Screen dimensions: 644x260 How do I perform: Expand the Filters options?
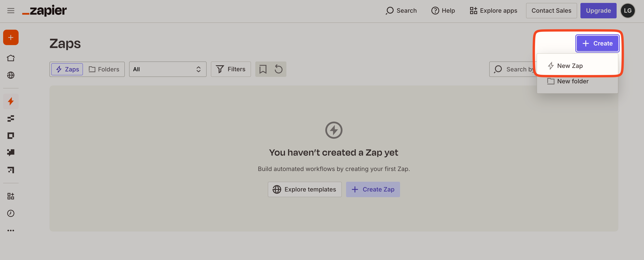click(230, 69)
